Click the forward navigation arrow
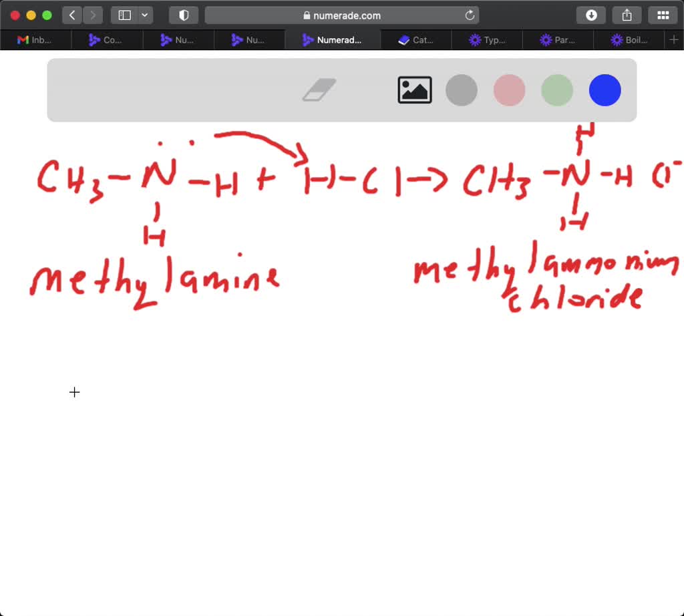This screenshot has width=684, height=616. (x=93, y=15)
